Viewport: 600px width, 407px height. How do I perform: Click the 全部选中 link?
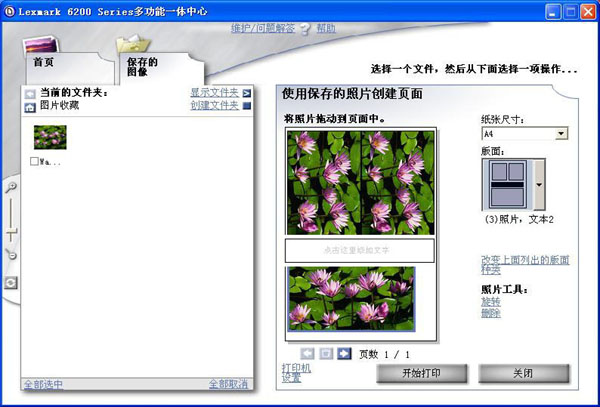pyautogui.click(x=43, y=384)
